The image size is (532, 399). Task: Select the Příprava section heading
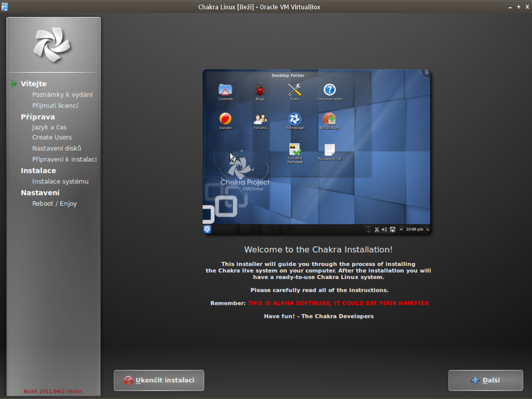pyautogui.click(x=37, y=117)
